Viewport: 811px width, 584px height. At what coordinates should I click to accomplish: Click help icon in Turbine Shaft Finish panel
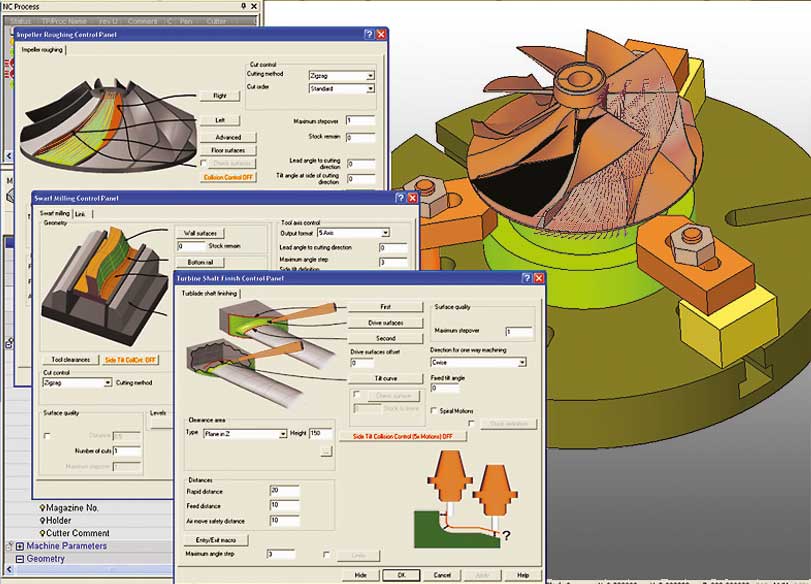[x=526, y=277]
